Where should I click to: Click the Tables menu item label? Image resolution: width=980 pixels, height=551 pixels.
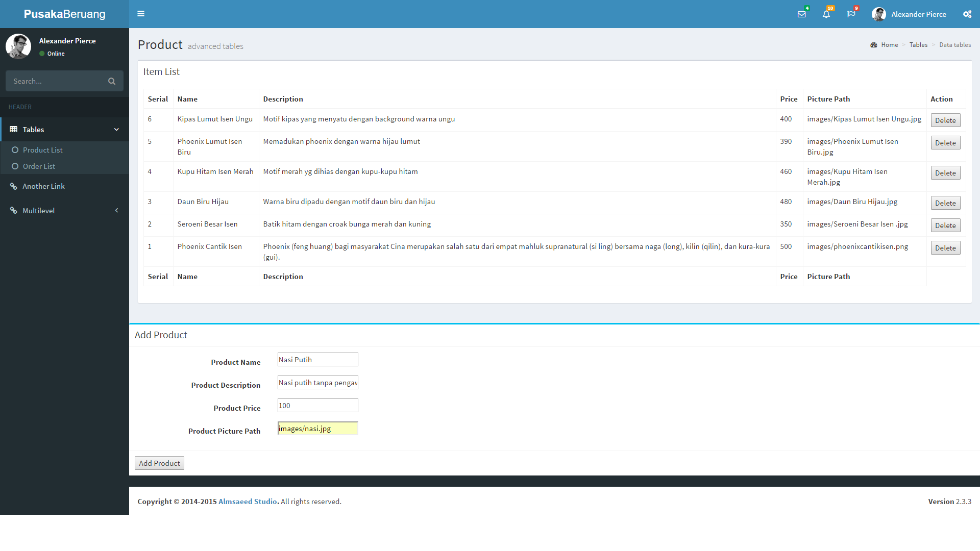(x=33, y=130)
